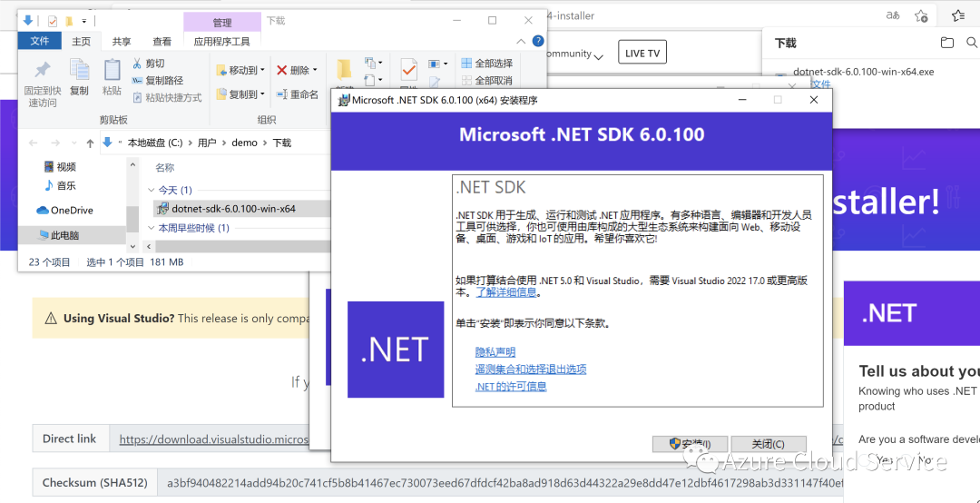The width and height of the screenshot is (980, 503).
Task: Click breadcrumb demo in address bar
Action: 244,143
